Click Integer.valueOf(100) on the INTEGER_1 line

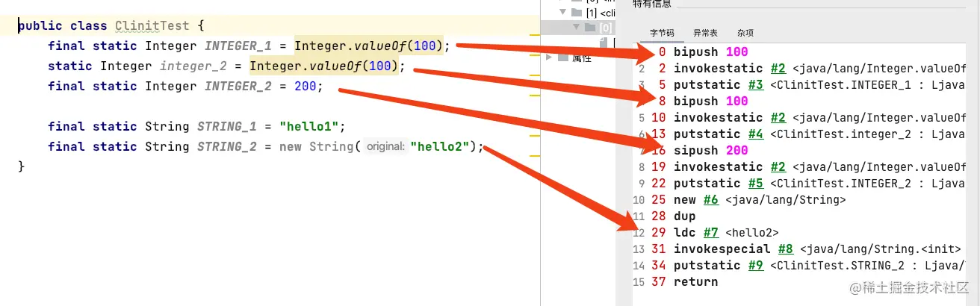(369, 46)
